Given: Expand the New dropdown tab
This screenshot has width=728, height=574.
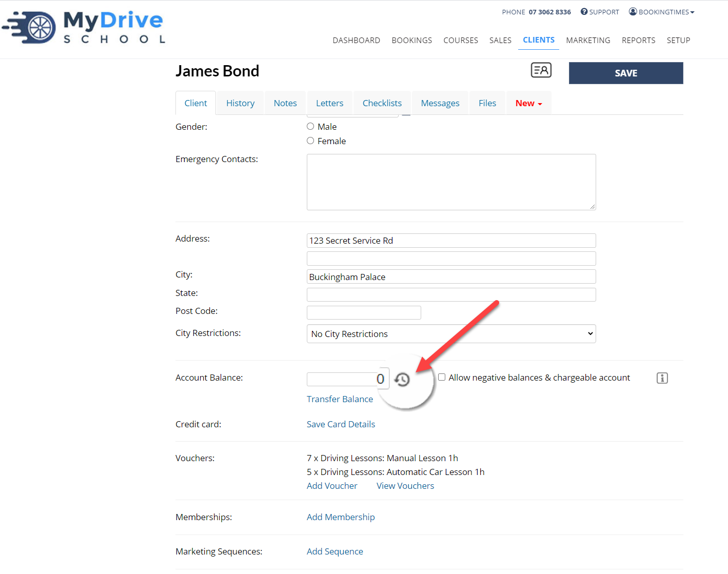Looking at the screenshot, I should tap(528, 103).
